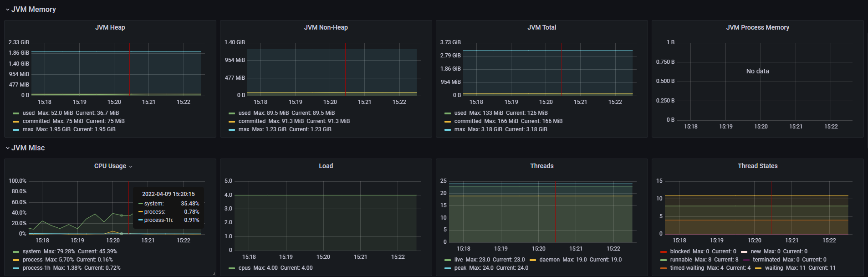Click the 2.33 GiB axis label in JVM Heap
Screen dimensions: 868x277
coord(19,42)
